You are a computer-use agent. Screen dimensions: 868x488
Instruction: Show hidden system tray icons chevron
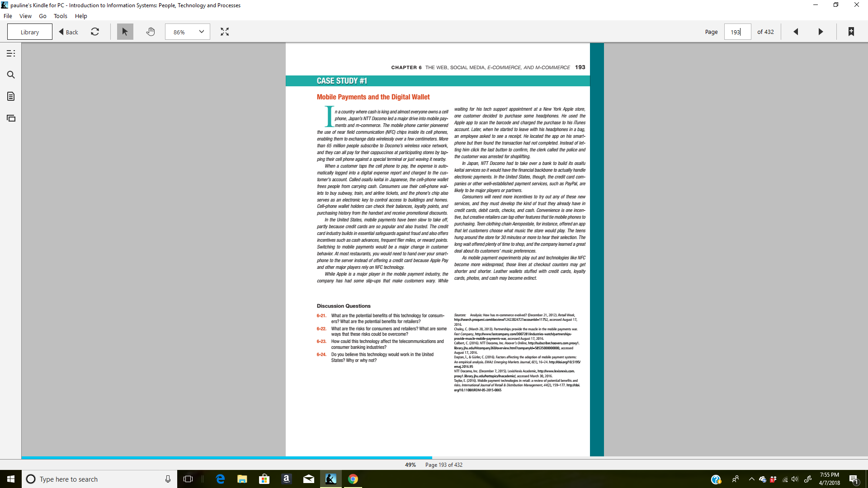pyautogui.click(x=751, y=479)
